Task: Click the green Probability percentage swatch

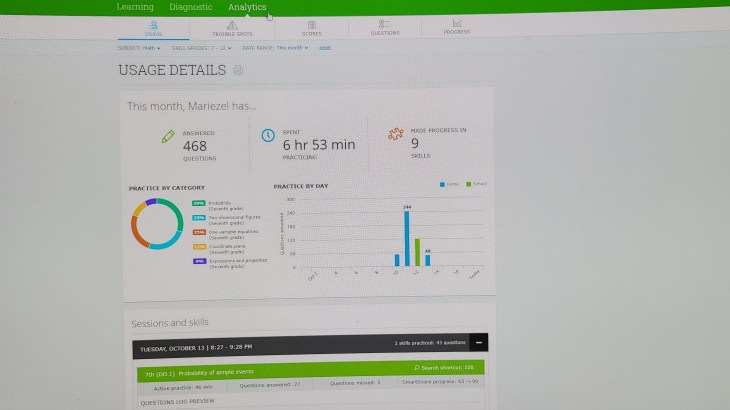Action: [x=198, y=202]
